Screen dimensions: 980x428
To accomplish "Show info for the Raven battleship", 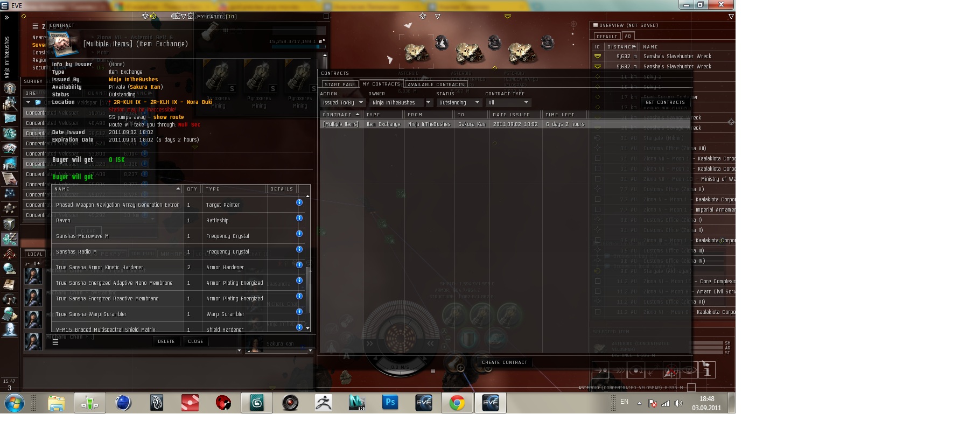I will pos(299,218).
